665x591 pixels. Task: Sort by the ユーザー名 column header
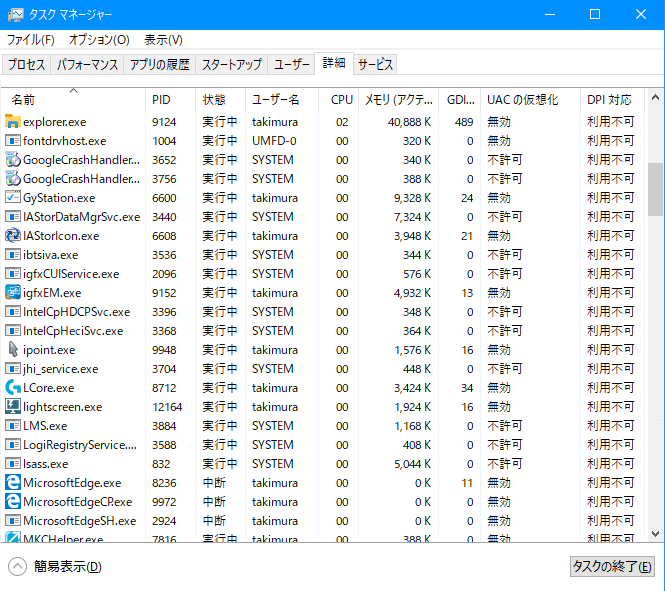click(282, 100)
